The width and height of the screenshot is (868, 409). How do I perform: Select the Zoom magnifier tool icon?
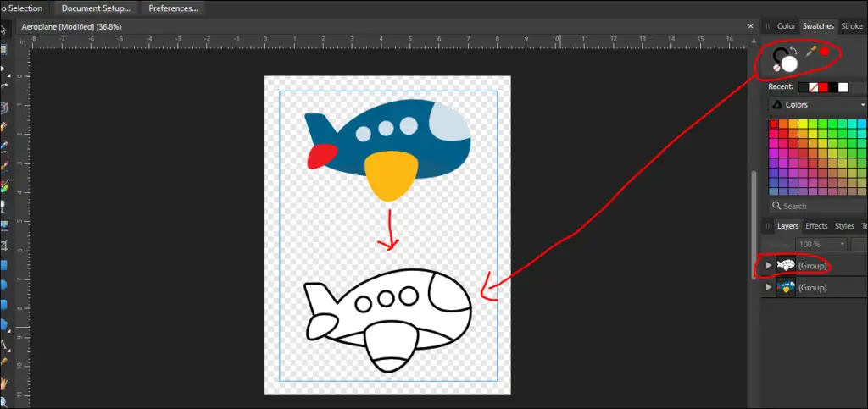3,402
